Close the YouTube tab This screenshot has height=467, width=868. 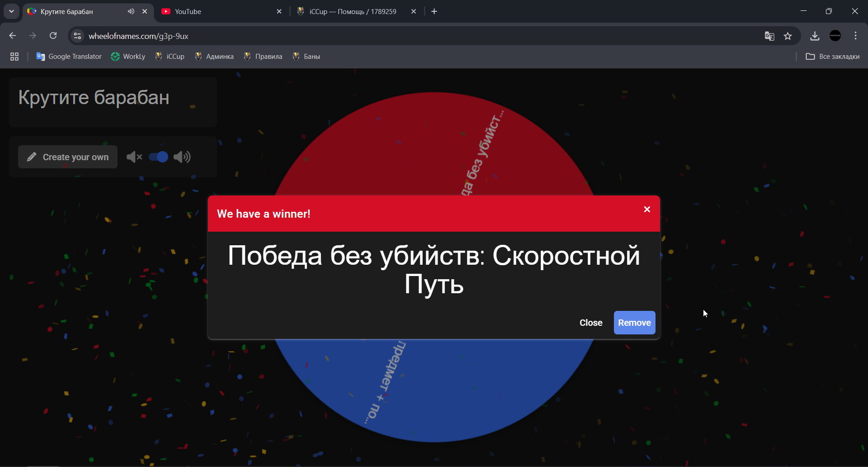tap(279, 11)
